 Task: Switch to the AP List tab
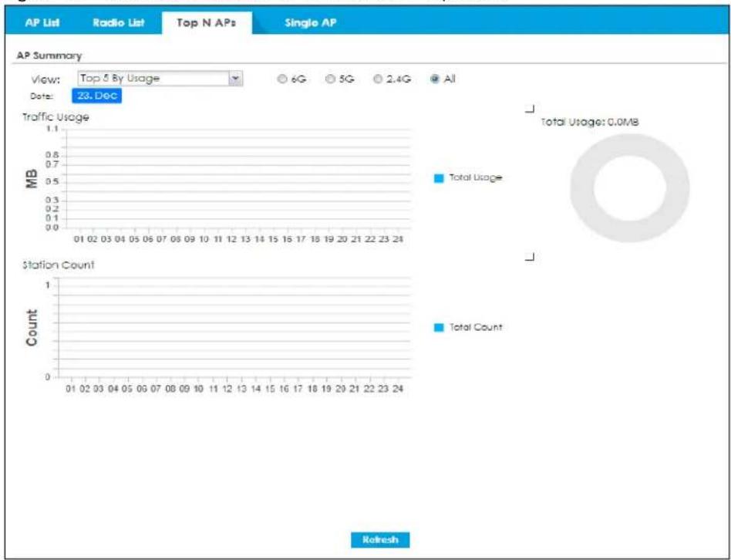[x=42, y=22]
